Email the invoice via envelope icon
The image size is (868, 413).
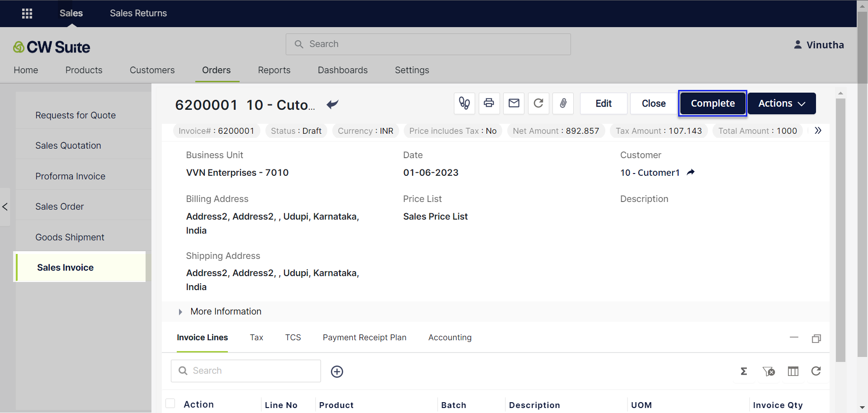(514, 103)
